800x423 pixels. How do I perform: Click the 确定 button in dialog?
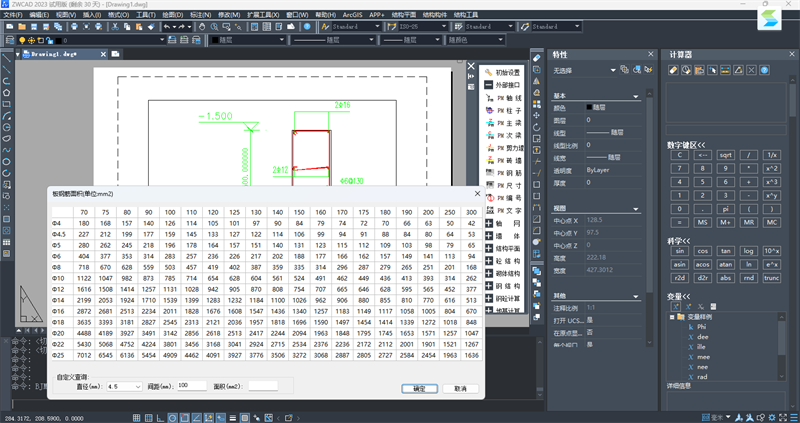419,388
